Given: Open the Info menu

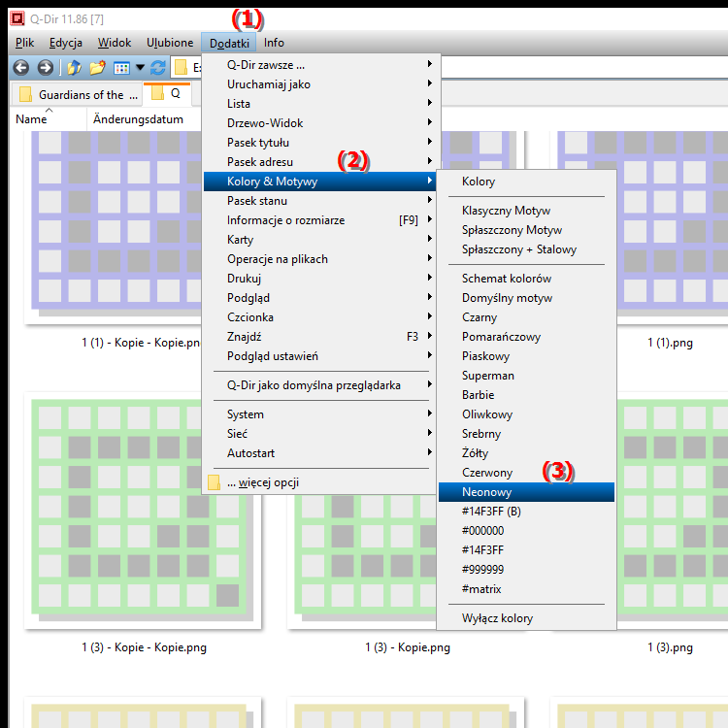Looking at the screenshot, I should 274,43.
